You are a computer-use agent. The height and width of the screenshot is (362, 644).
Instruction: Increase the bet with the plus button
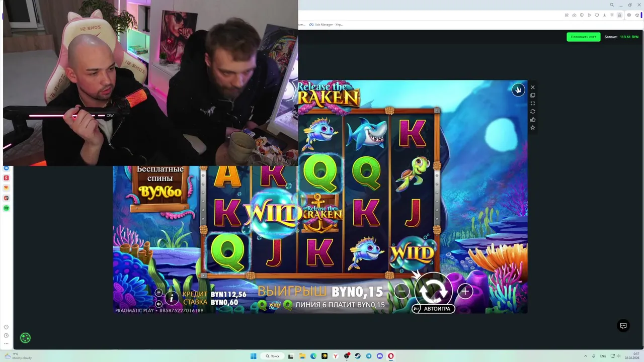[x=465, y=291]
